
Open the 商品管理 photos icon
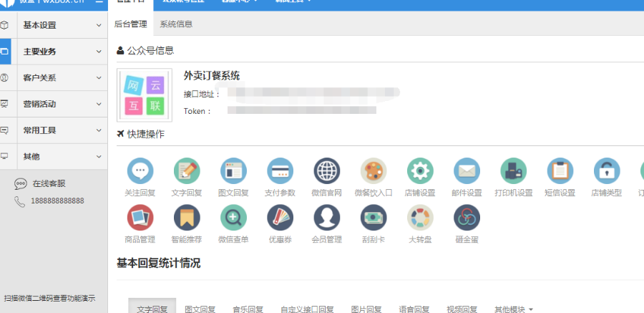pyautogui.click(x=140, y=218)
